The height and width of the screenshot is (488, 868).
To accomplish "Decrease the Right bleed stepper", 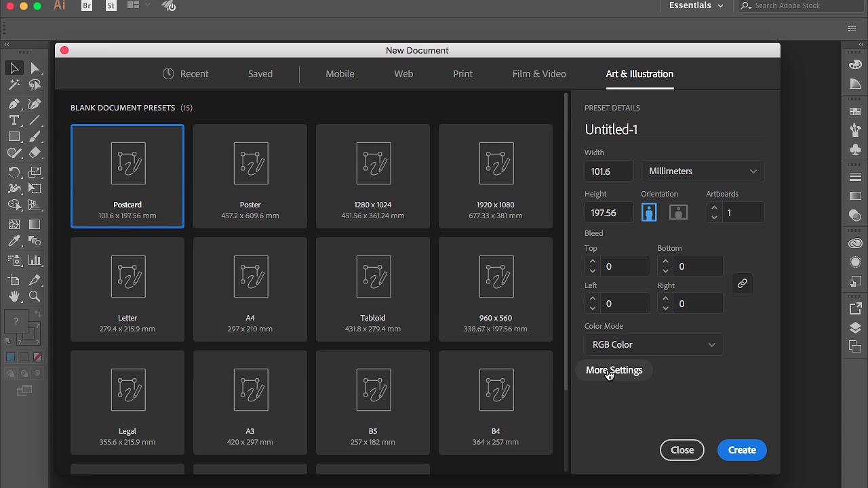I will click(x=665, y=308).
